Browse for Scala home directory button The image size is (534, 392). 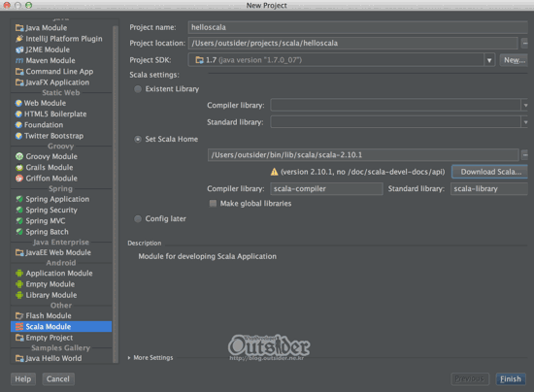click(x=525, y=155)
